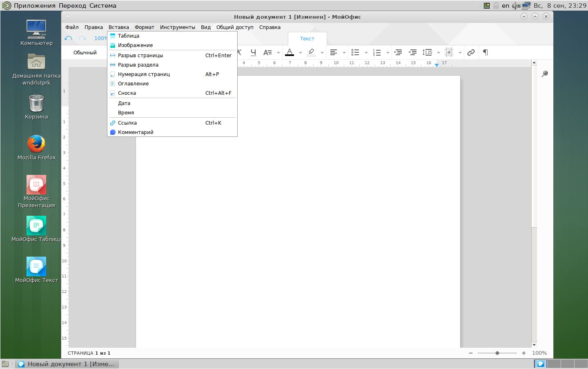Click the decrease indent icon

click(398, 52)
